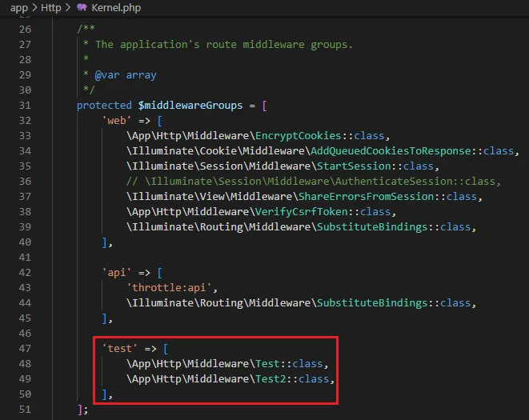Click line number 47 in the gutter
This screenshot has width=529, height=420.
[x=25, y=349]
